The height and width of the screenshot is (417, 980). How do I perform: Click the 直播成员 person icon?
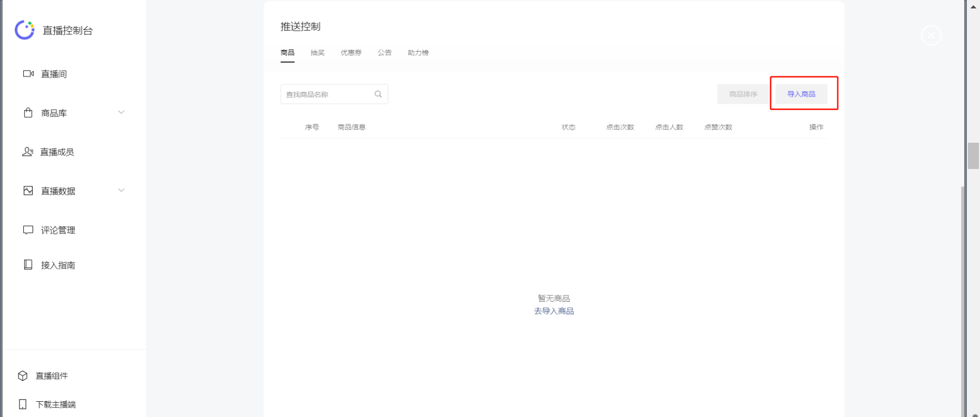coord(27,152)
